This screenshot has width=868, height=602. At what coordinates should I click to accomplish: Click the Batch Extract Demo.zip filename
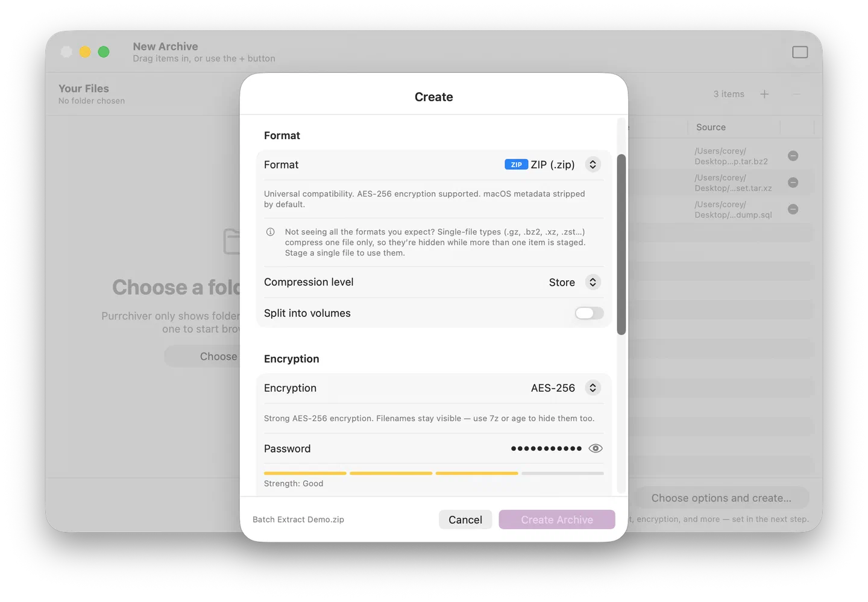coord(298,519)
